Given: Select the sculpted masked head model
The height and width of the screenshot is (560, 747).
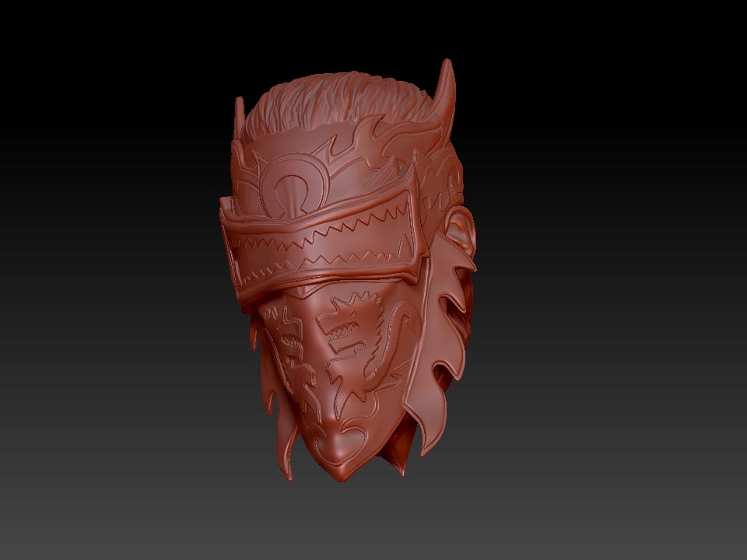Looking at the screenshot, I should (348, 271).
